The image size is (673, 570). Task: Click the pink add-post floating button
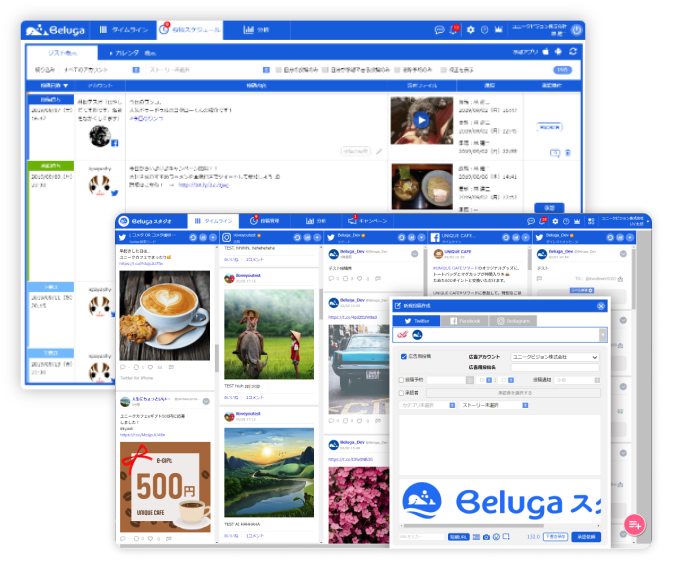click(634, 525)
